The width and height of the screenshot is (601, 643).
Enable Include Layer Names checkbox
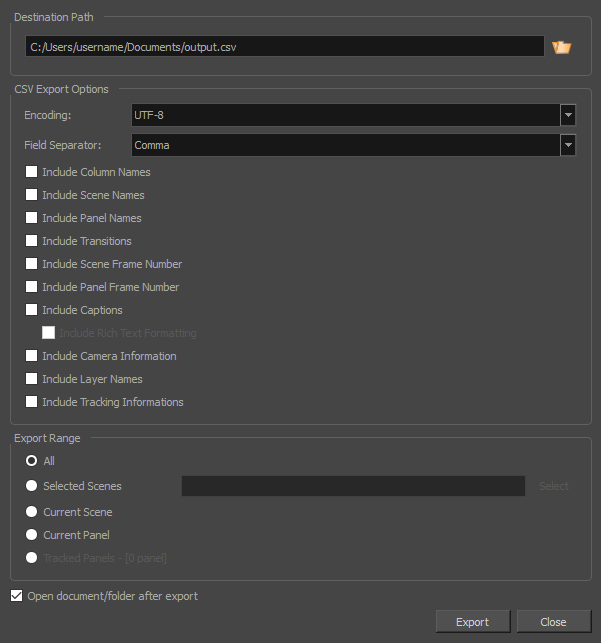[x=32, y=379]
